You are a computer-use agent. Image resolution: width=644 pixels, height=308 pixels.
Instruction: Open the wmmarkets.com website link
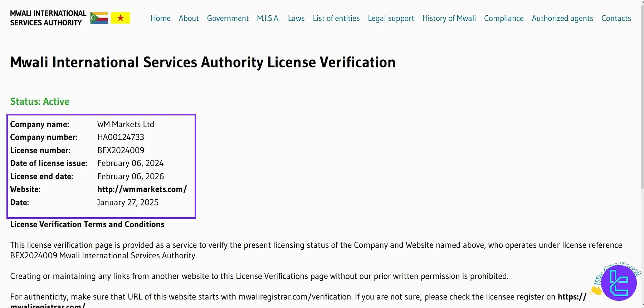tap(142, 189)
